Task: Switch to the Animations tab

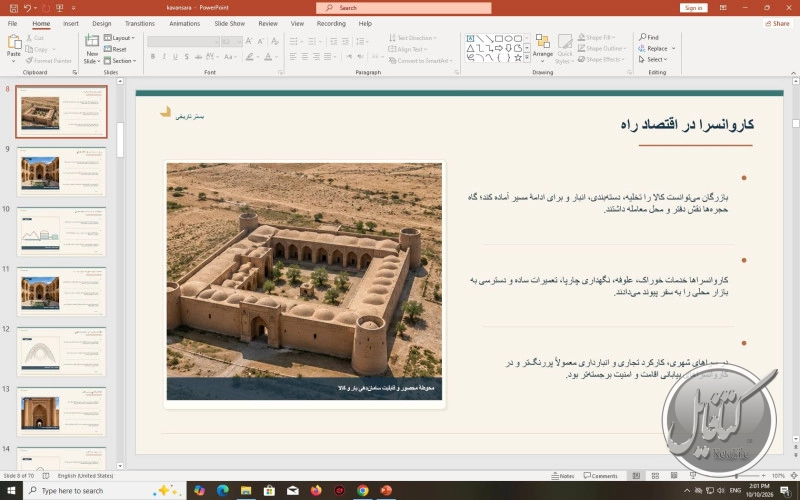Action: 185,23
